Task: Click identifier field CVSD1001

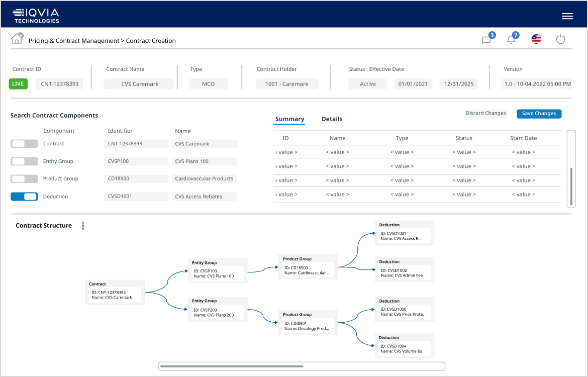Action: click(136, 196)
